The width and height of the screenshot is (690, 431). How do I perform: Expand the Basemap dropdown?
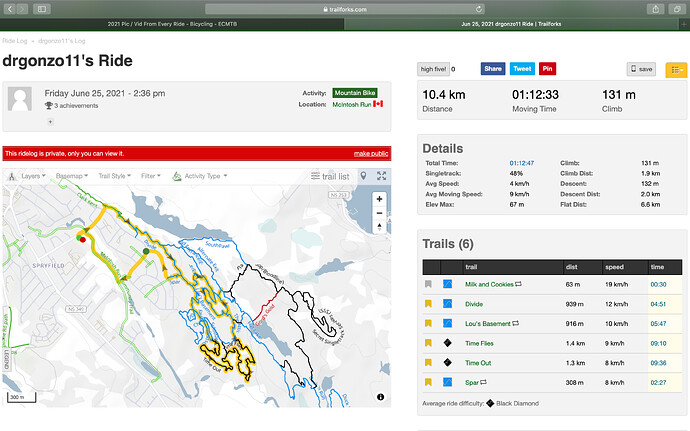click(x=72, y=176)
